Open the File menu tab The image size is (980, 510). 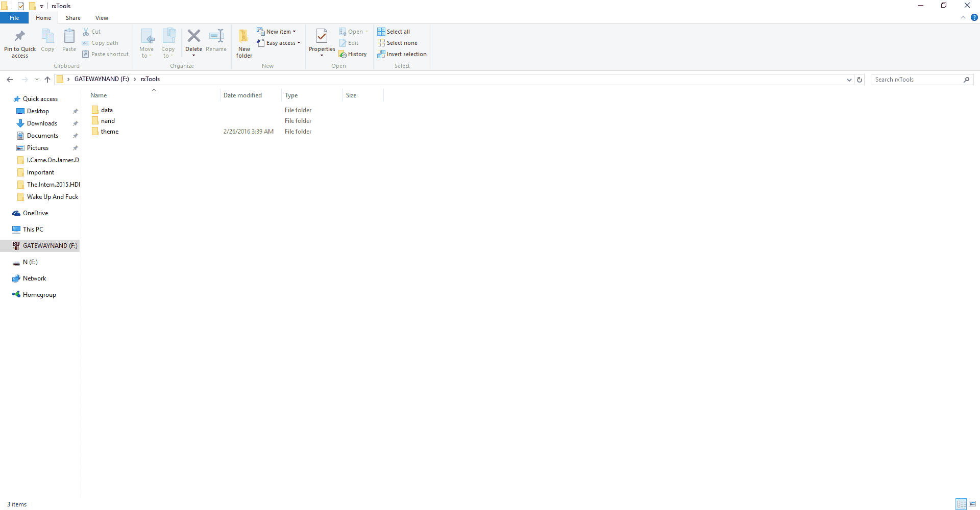coord(14,18)
